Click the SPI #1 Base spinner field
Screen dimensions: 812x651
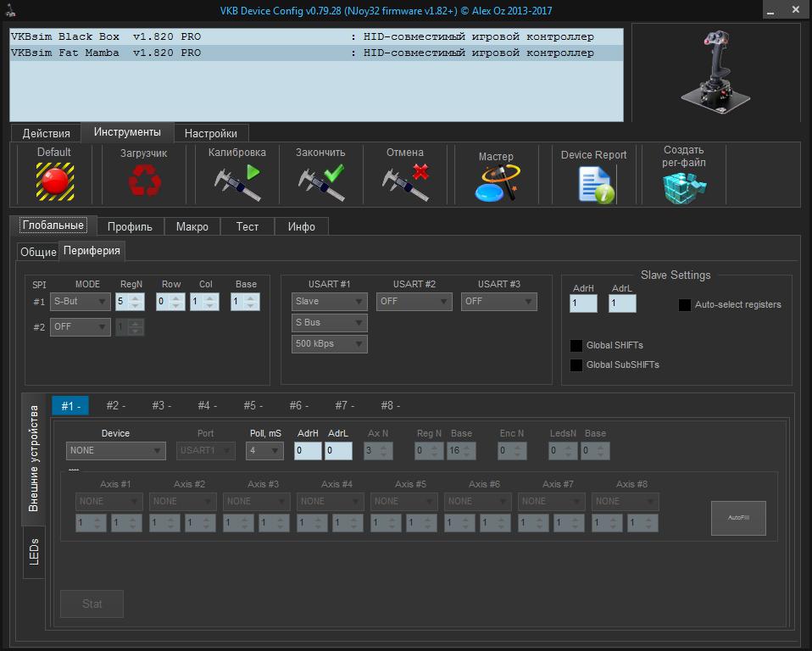click(x=245, y=302)
